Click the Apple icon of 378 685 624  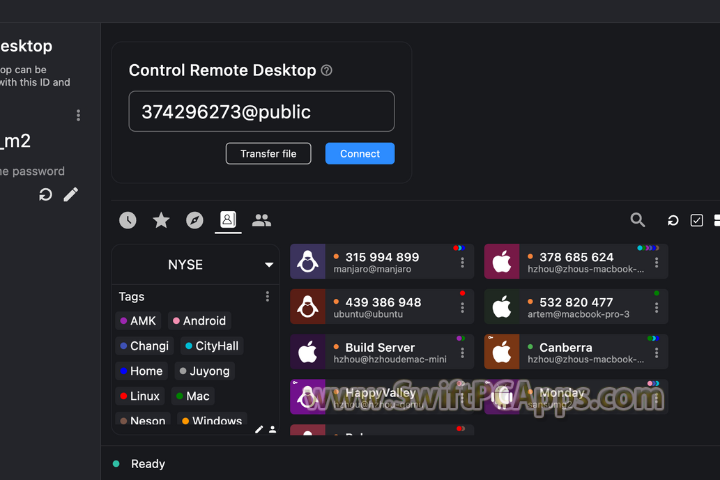pyautogui.click(x=502, y=262)
